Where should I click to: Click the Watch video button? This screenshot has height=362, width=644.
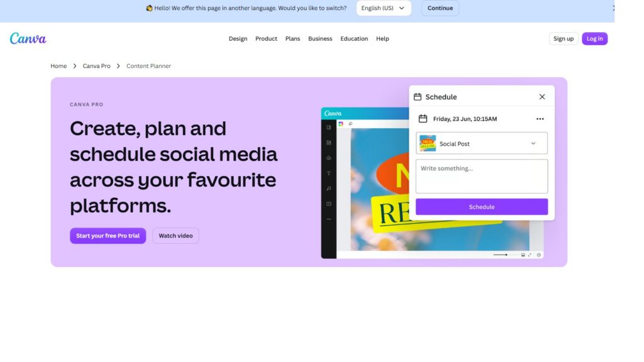pyautogui.click(x=175, y=236)
